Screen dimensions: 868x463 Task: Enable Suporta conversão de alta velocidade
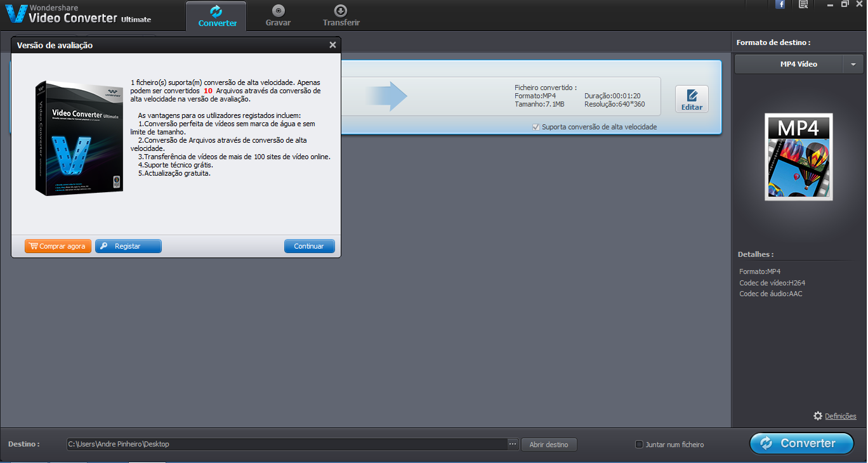[x=536, y=127]
